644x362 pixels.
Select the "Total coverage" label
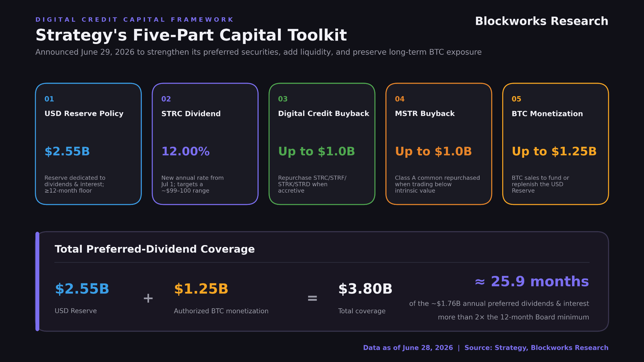coord(362,311)
